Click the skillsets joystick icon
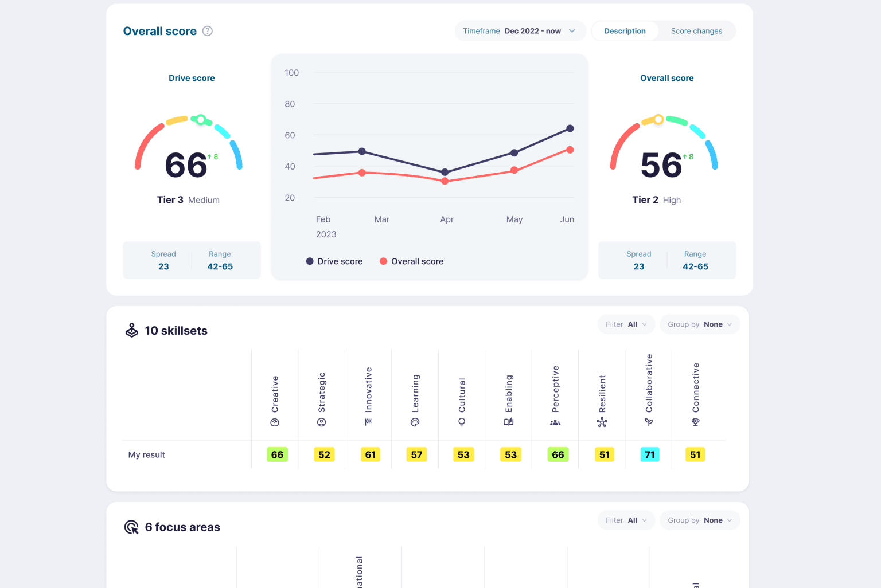The width and height of the screenshot is (881, 588). click(x=132, y=330)
